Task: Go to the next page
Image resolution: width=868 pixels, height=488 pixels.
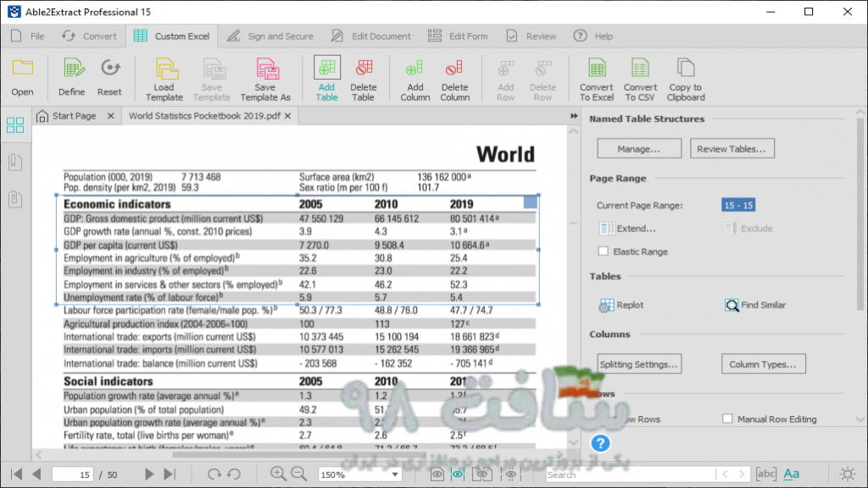Action: point(149,474)
